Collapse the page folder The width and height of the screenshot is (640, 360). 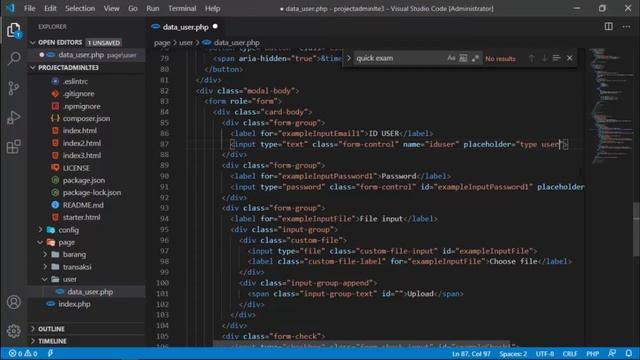tap(40, 242)
